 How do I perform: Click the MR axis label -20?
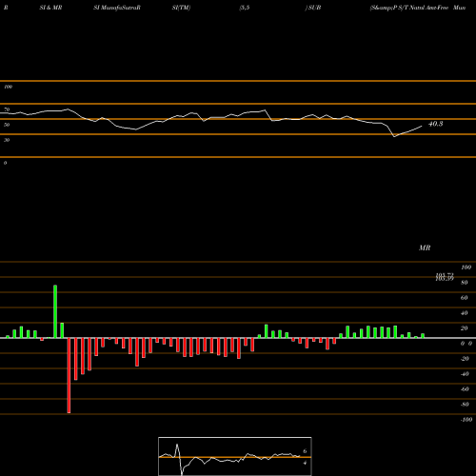click(x=465, y=359)
